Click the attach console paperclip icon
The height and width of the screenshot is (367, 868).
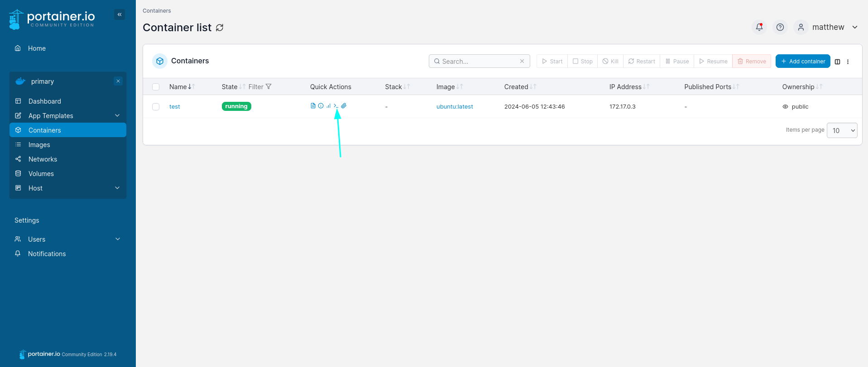(344, 106)
